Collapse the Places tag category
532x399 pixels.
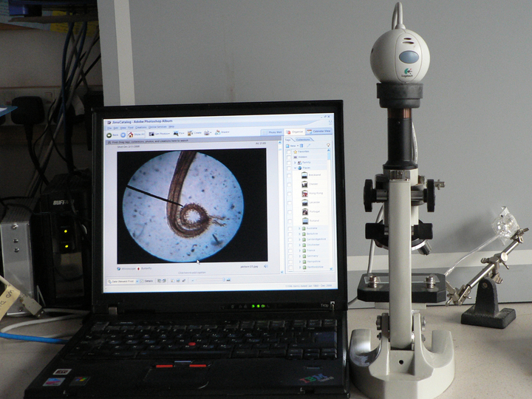(295, 168)
